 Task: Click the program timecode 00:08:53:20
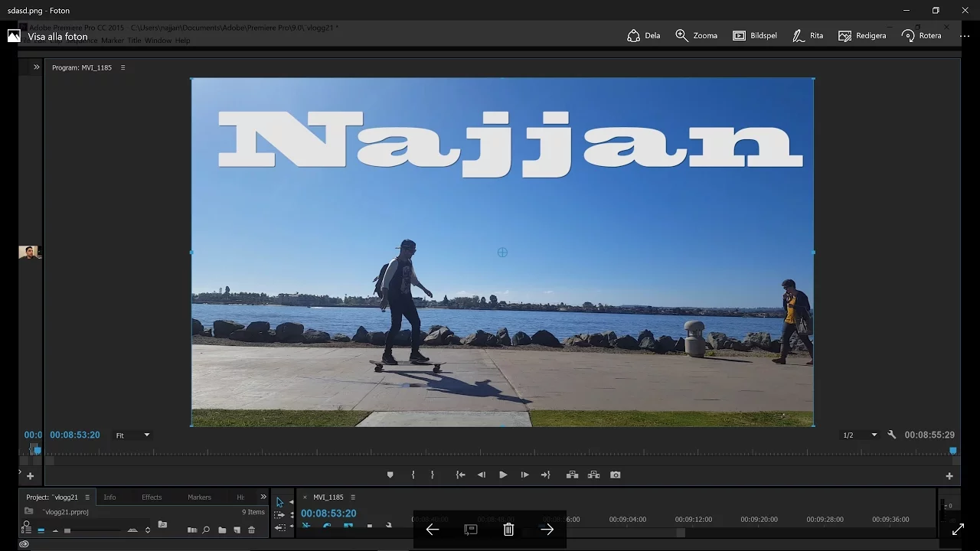pyautogui.click(x=75, y=435)
